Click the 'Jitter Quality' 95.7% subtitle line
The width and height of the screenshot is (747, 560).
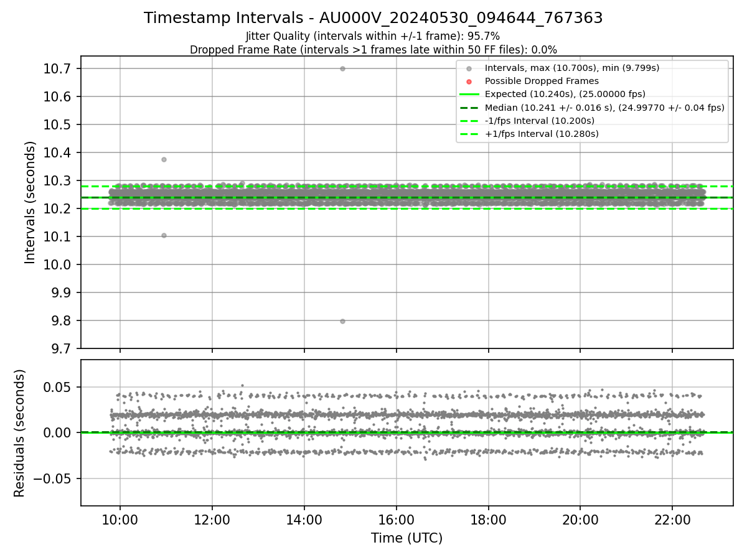click(x=373, y=36)
